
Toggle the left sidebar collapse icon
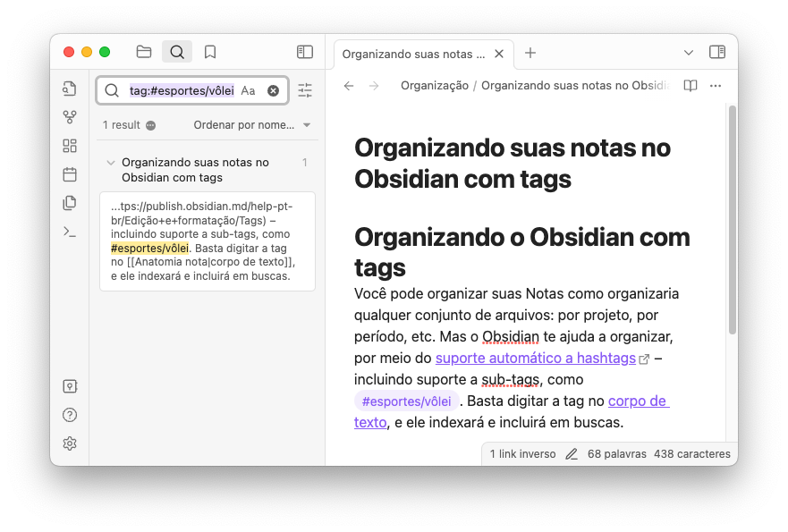coord(305,52)
